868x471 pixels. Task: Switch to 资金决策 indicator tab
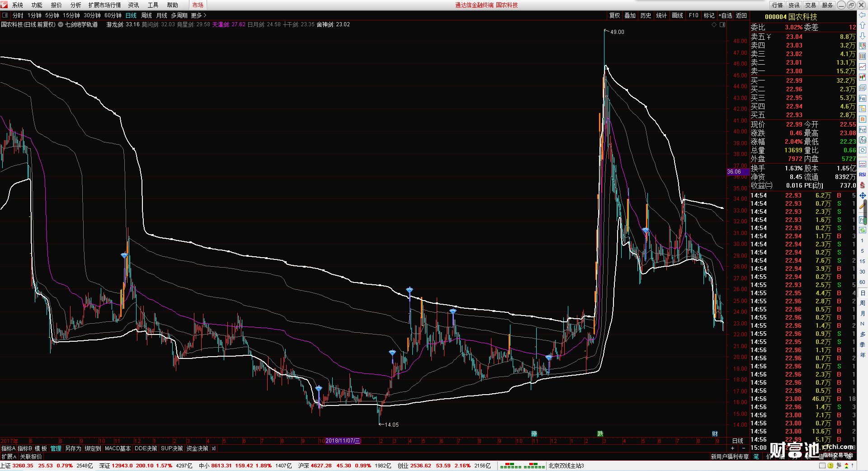[197, 448]
